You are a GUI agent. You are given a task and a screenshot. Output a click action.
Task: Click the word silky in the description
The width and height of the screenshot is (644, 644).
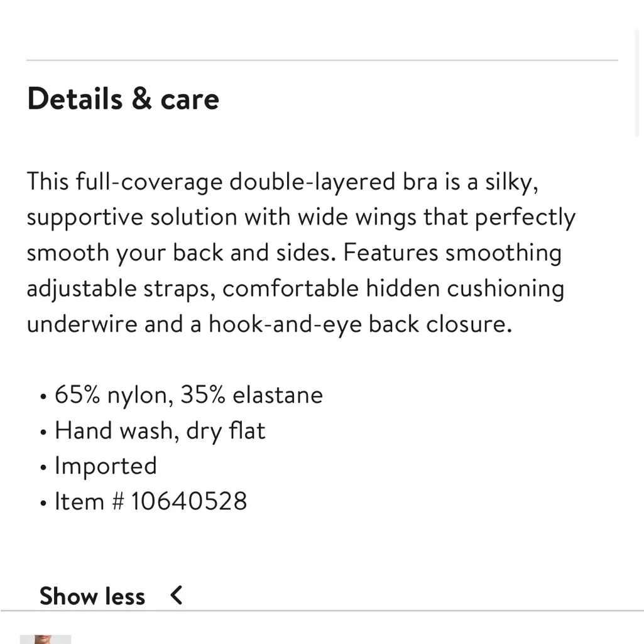[x=511, y=182]
